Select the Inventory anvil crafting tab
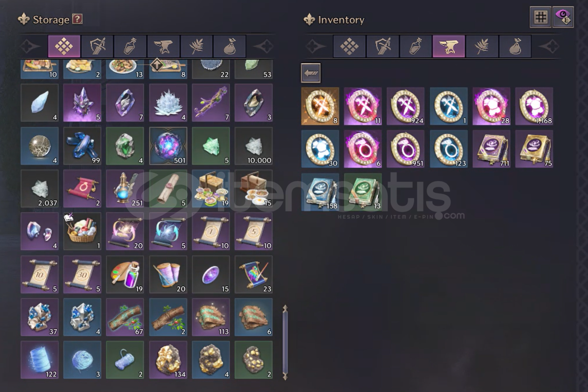This screenshot has width=588, height=392. pos(449,47)
